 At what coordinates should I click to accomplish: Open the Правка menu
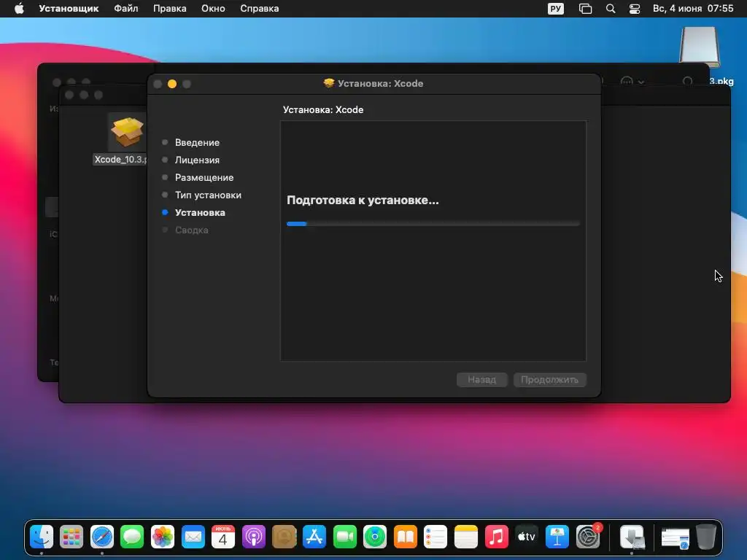click(169, 9)
